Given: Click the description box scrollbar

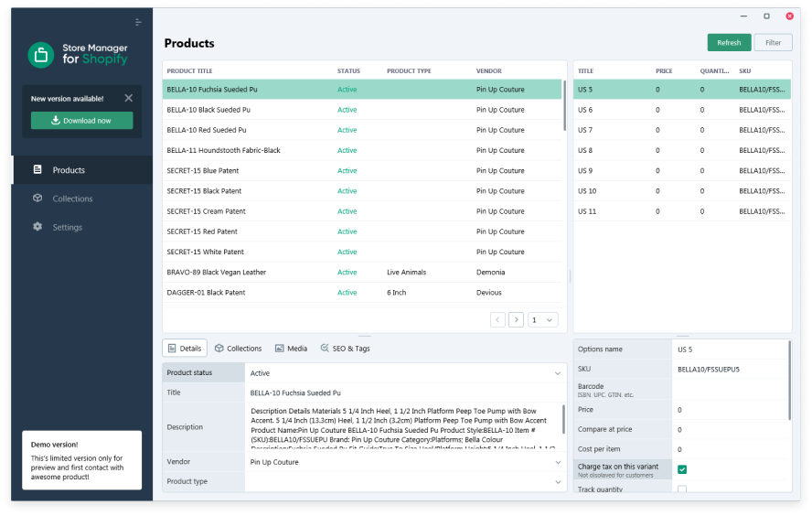Looking at the screenshot, I should click(x=564, y=420).
